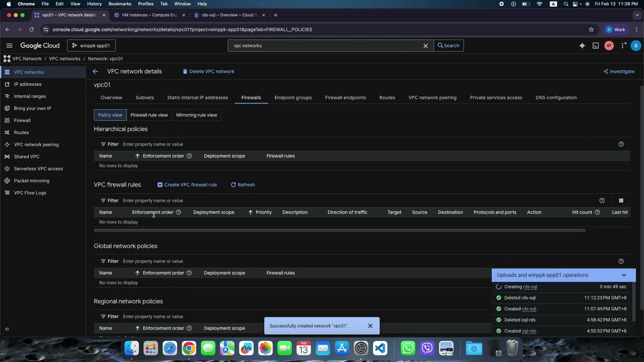Switch to Policy view
The height and width of the screenshot is (362, 644).
[110, 115]
